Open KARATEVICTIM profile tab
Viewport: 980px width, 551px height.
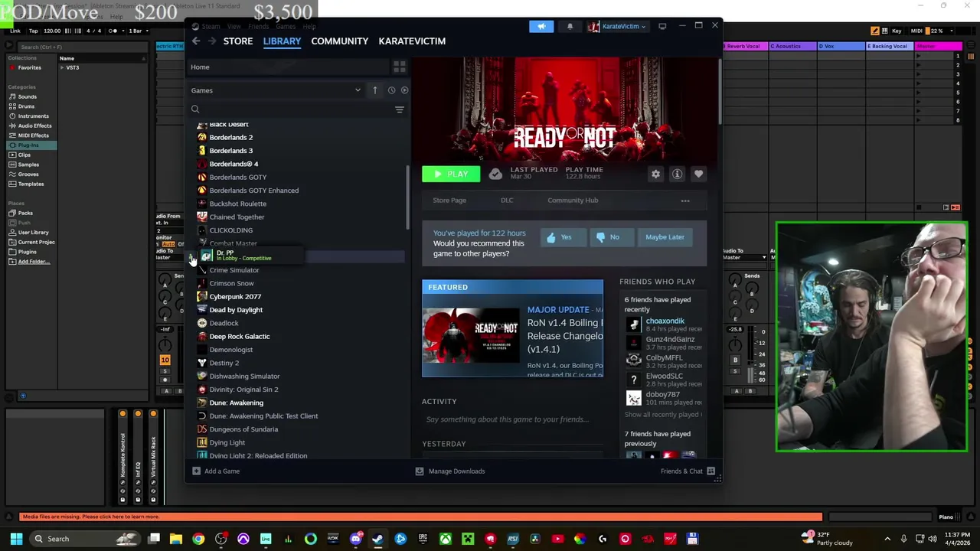[x=412, y=41]
